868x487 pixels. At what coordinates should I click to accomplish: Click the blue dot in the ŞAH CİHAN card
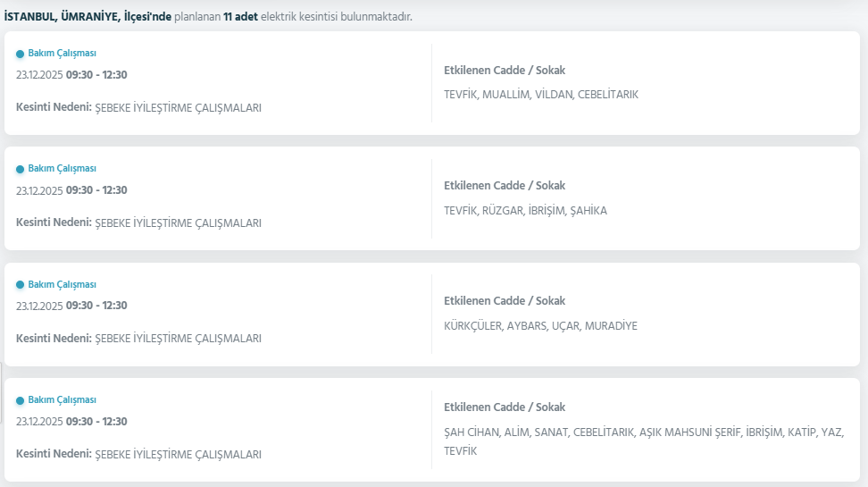coord(21,400)
